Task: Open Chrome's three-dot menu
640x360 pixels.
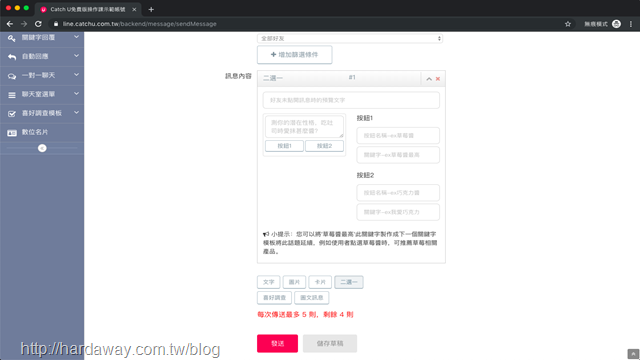Action: point(631,24)
